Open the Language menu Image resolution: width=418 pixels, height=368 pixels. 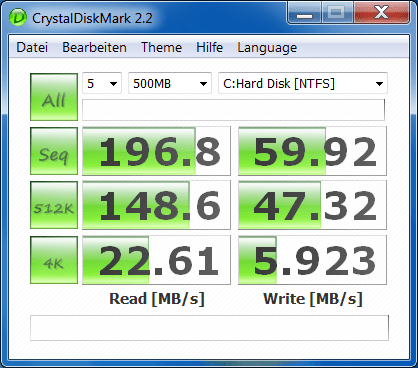(x=267, y=48)
